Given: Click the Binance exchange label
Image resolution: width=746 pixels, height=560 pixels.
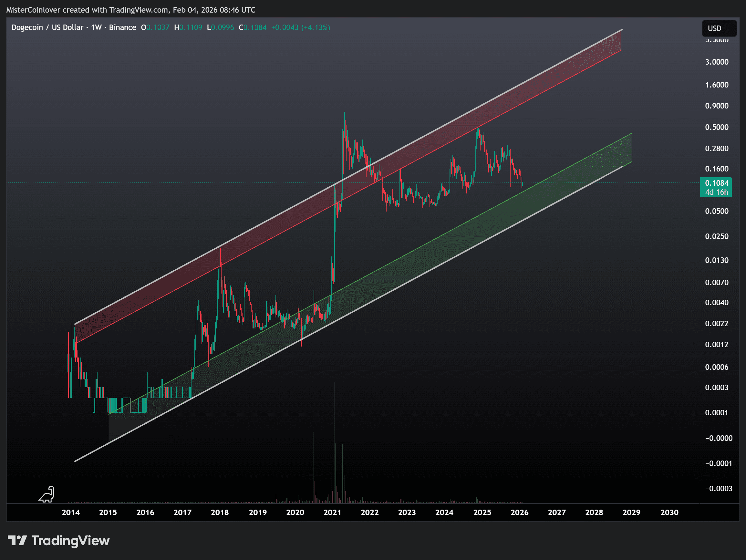Looking at the screenshot, I should [122, 27].
